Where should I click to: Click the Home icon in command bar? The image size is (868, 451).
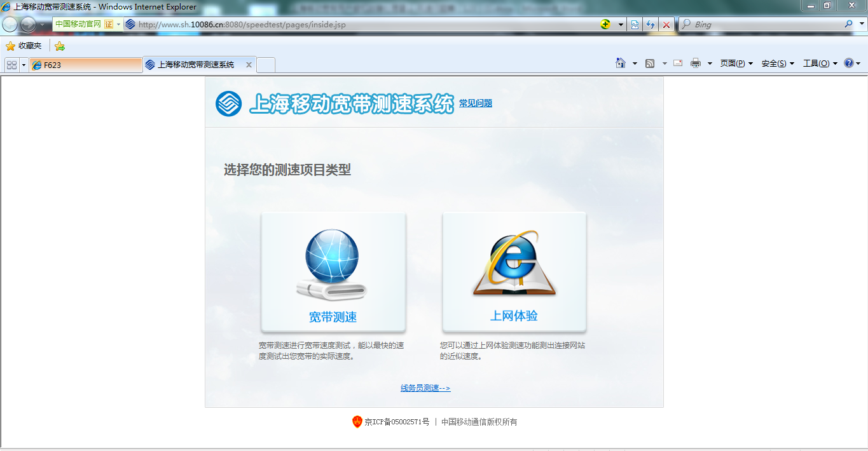point(621,63)
